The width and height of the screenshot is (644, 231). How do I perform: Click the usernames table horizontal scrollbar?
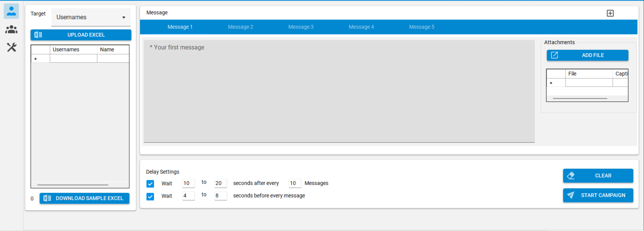[73, 185]
